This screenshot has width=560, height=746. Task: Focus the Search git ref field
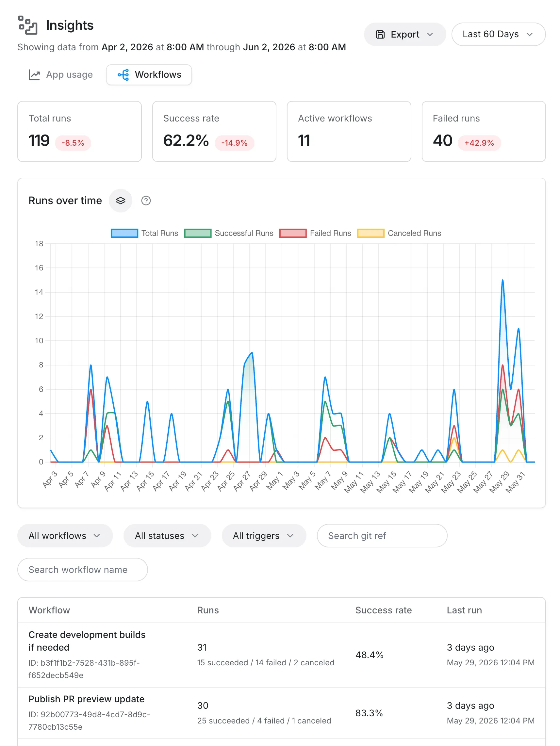382,536
